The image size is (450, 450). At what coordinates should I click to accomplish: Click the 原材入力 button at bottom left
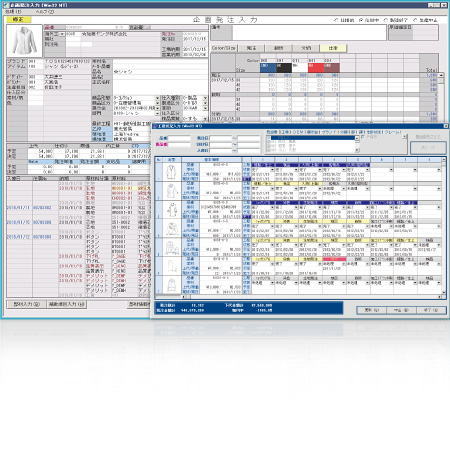(26, 304)
